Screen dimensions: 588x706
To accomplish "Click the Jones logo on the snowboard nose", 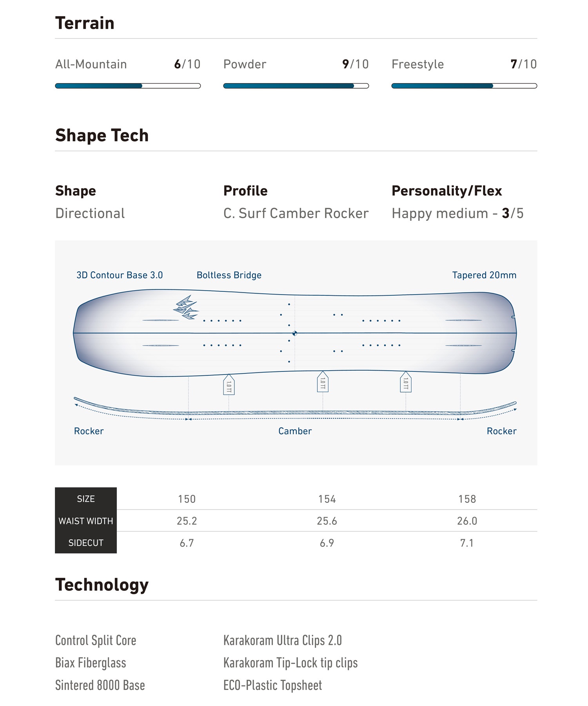I will tap(186, 307).
